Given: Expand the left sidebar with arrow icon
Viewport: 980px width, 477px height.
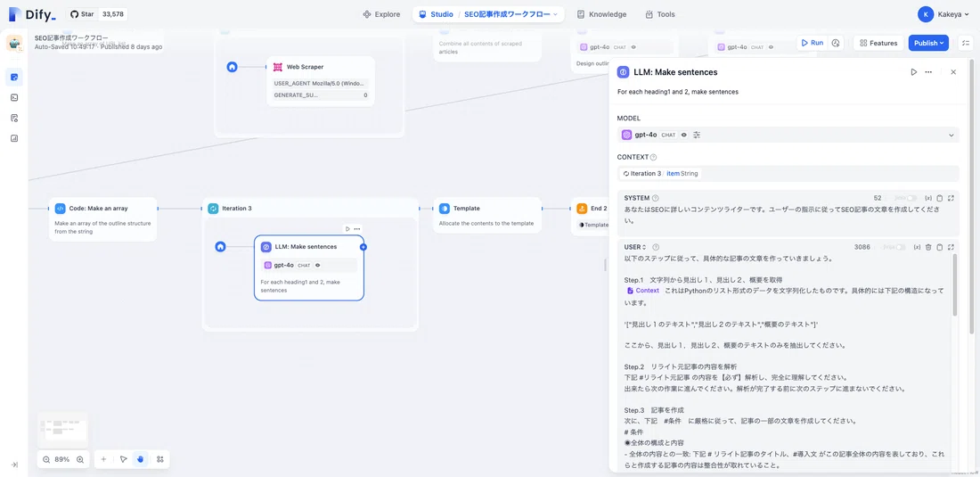Looking at the screenshot, I should 14,465.
